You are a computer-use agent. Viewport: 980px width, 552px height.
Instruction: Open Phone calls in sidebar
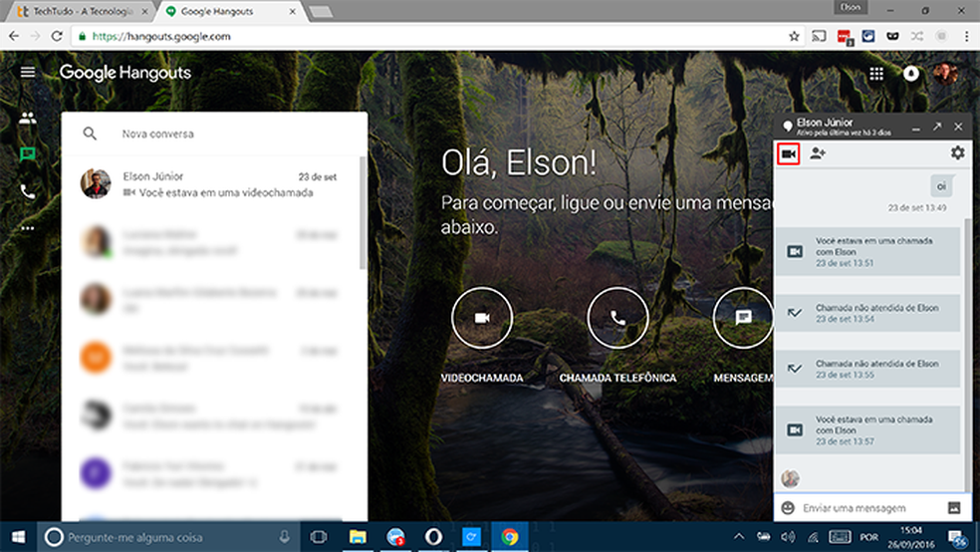pos(28,191)
